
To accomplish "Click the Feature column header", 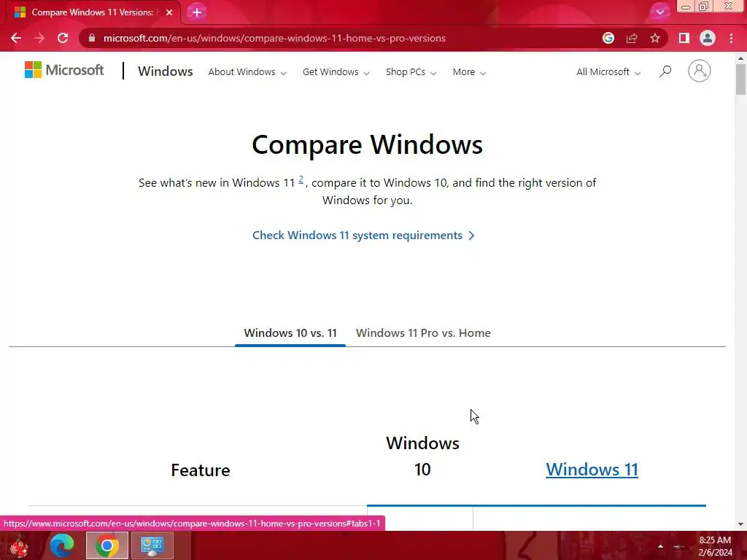I will click(x=201, y=470).
